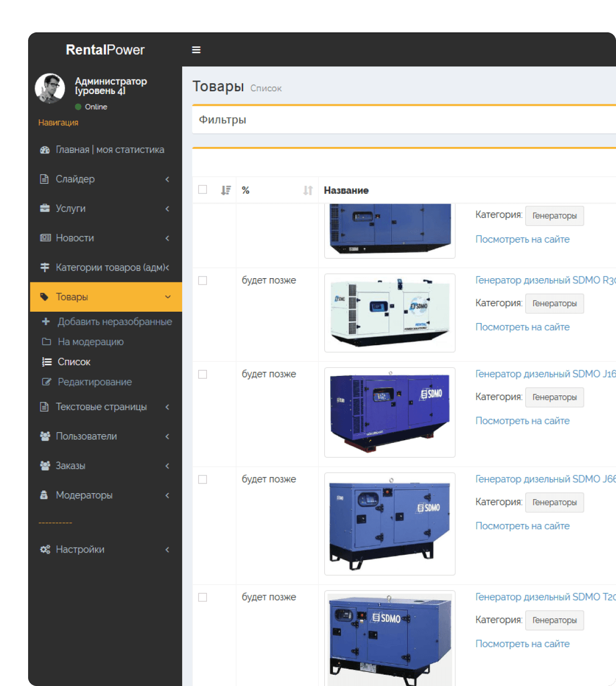Open the SDMO J16 generator thumbnail
This screenshot has width=616, height=686.
click(390, 412)
